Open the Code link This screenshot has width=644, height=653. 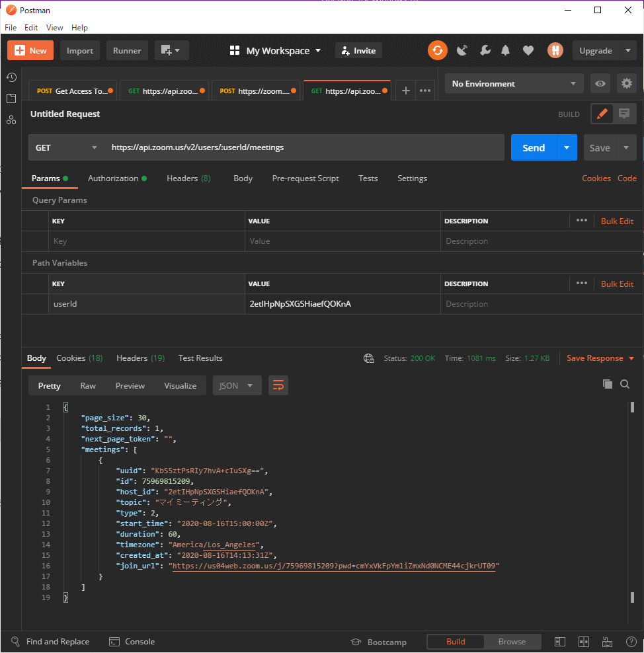(x=627, y=178)
